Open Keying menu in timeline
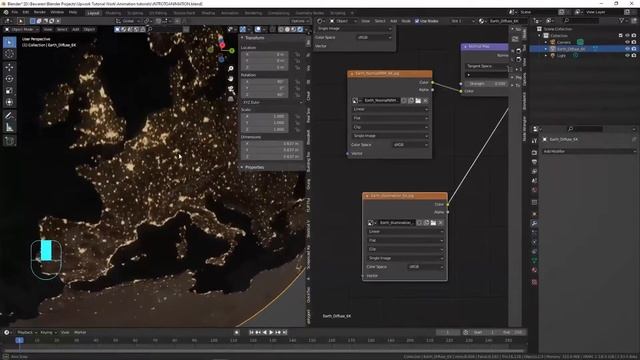 48,333
